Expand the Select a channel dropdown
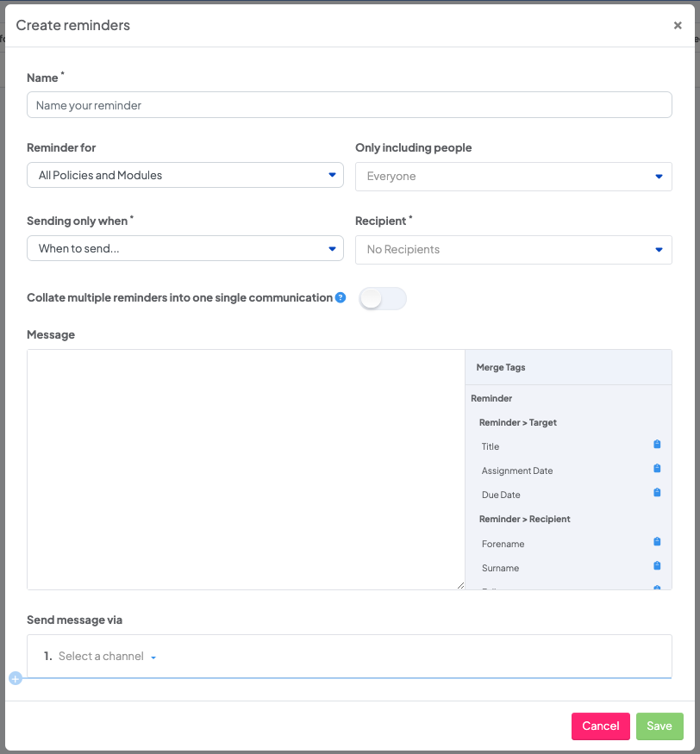The height and width of the screenshot is (754, 700). coord(107,657)
